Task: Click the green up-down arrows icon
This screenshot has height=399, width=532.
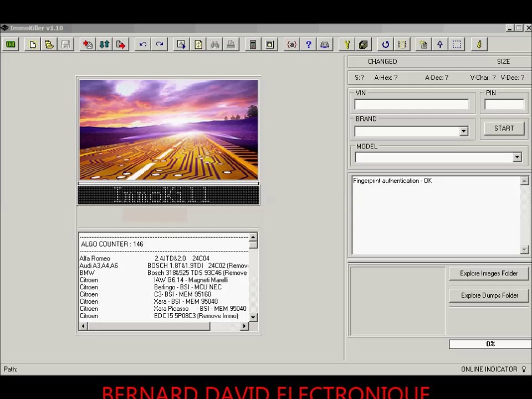Action: [104, 44]
